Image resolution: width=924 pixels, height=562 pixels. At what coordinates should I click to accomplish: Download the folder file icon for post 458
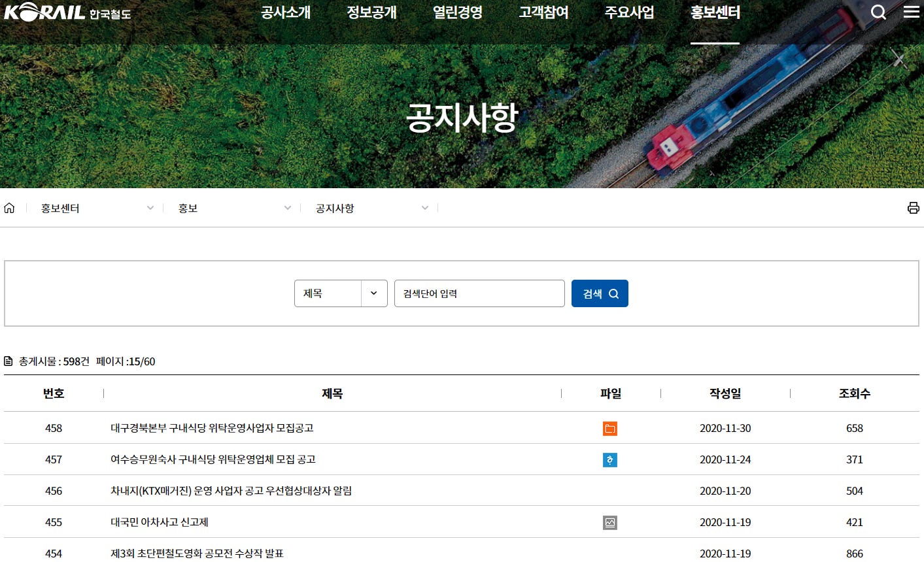(x=610, y=429)
